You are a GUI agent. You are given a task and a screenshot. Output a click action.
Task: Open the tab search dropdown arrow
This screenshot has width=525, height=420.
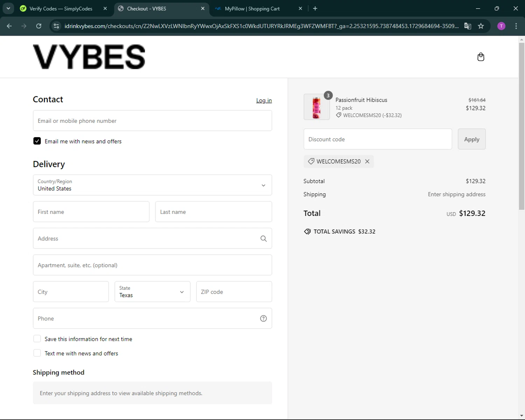pyautogui.click(x=8, y=8)
